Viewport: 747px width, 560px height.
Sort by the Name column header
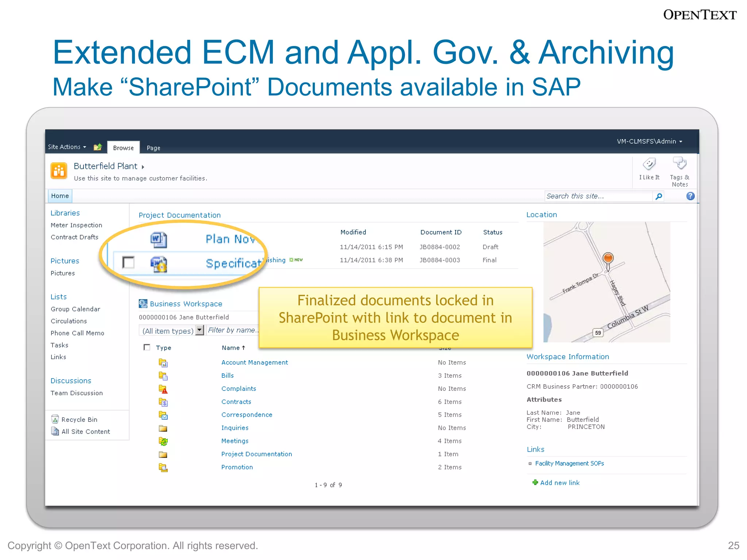(233, 348)
